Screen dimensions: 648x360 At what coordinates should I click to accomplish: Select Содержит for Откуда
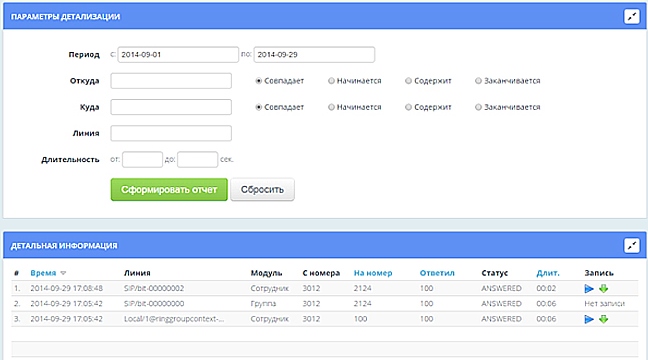[408, 81]
